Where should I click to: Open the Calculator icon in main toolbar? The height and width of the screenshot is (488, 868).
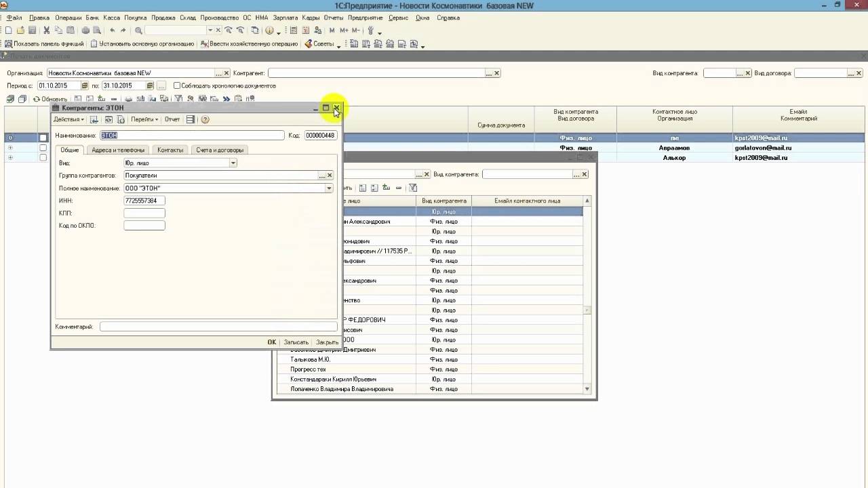[x=294, y=30]
